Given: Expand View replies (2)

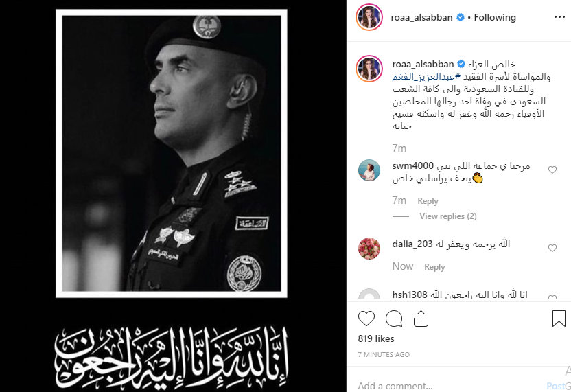Looking at the screenshot, I should [448, 216].
